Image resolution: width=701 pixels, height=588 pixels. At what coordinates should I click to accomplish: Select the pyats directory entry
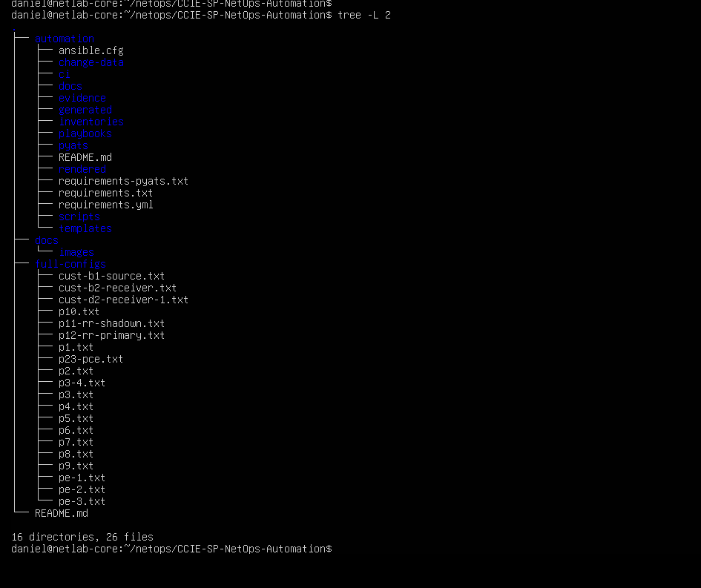[x=73, y=145]
